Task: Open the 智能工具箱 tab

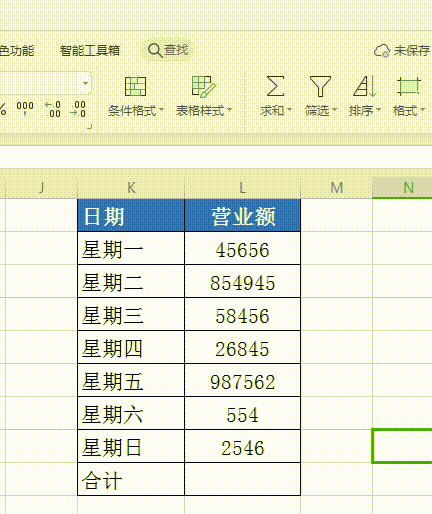Action: 90,51
